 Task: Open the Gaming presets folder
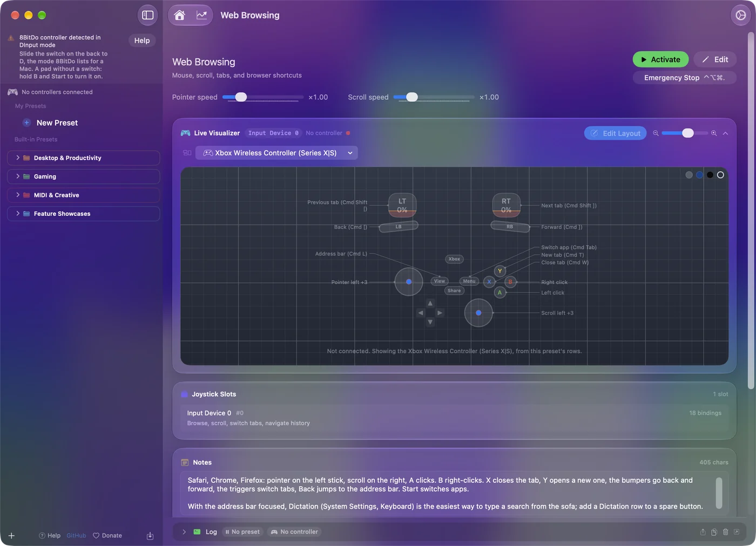coord(84,176)
